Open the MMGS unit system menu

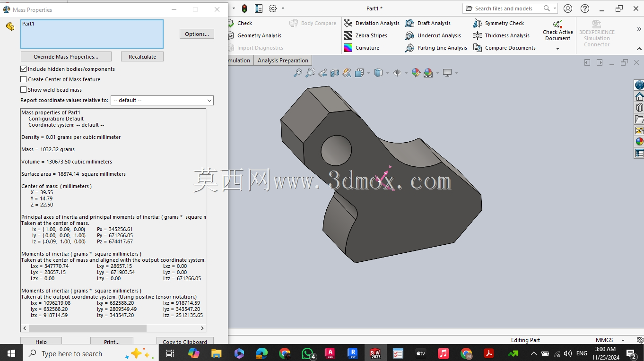tap(610, 340)
